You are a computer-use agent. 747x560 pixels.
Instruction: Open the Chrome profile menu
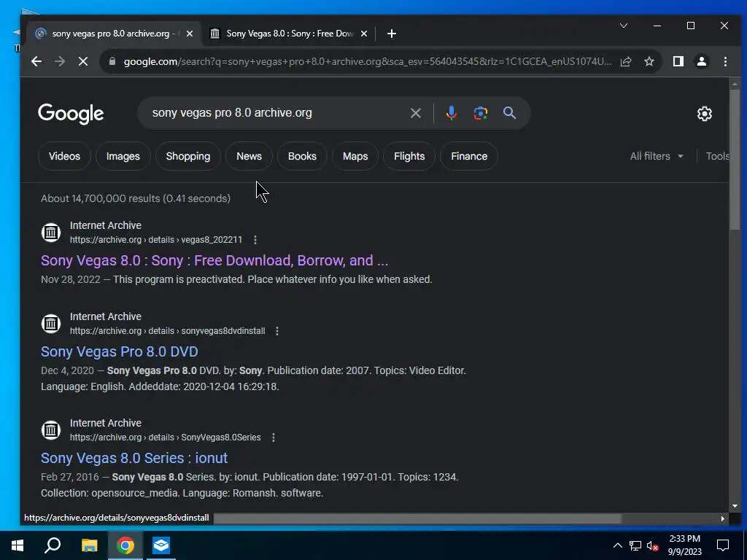(701, 61)
